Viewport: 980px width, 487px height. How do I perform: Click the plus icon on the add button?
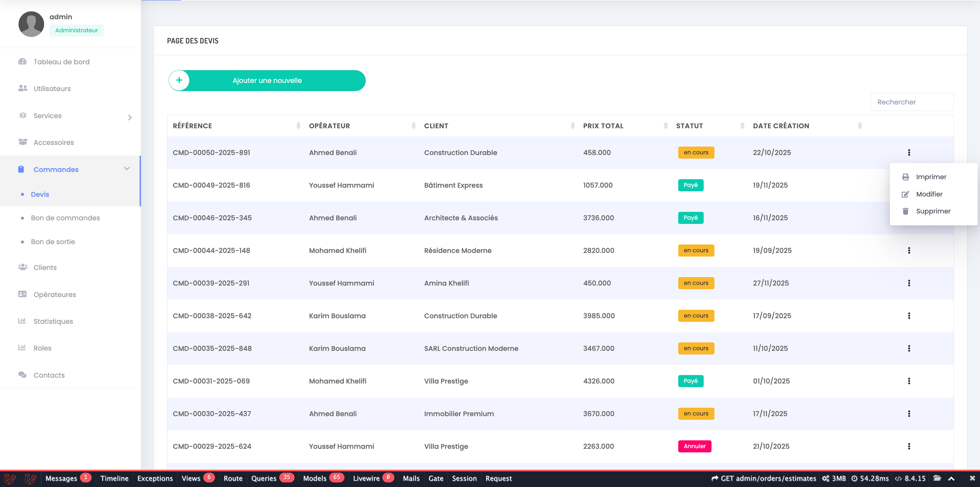pos(179,80)
